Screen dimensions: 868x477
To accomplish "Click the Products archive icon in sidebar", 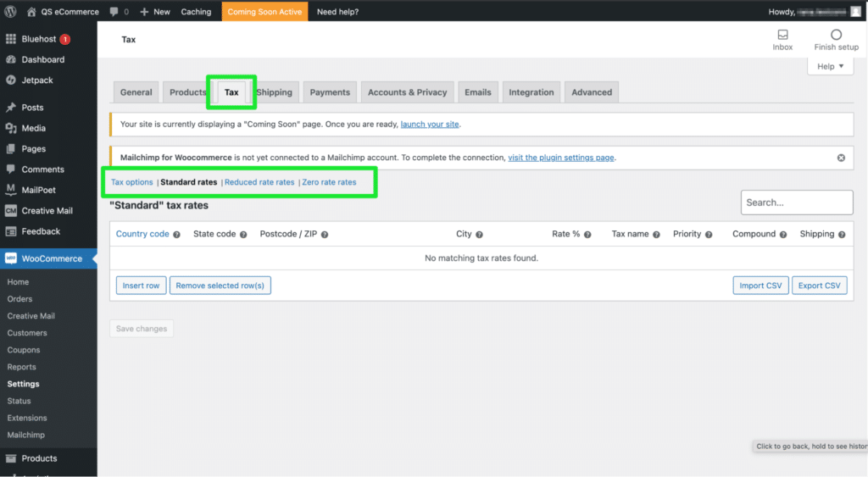I will 10,458.
